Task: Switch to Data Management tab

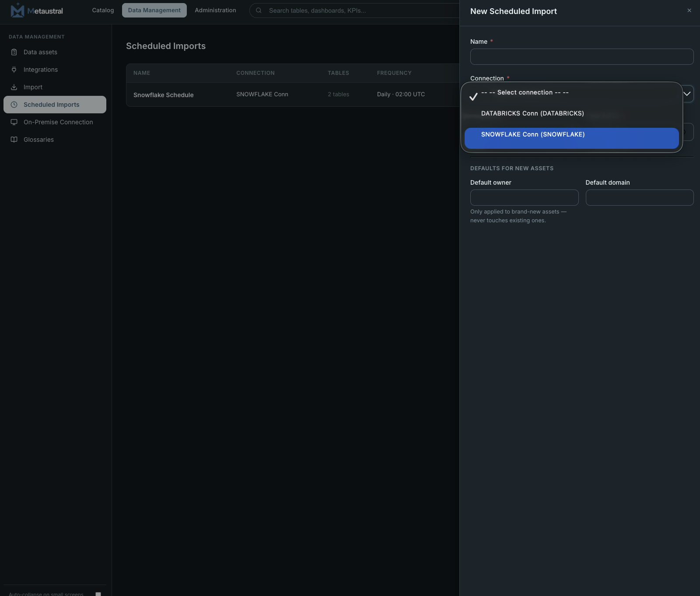Action: (154, 10)
